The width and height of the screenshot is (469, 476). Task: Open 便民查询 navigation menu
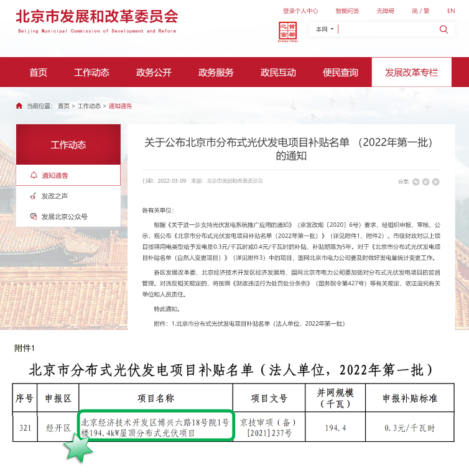340,72
